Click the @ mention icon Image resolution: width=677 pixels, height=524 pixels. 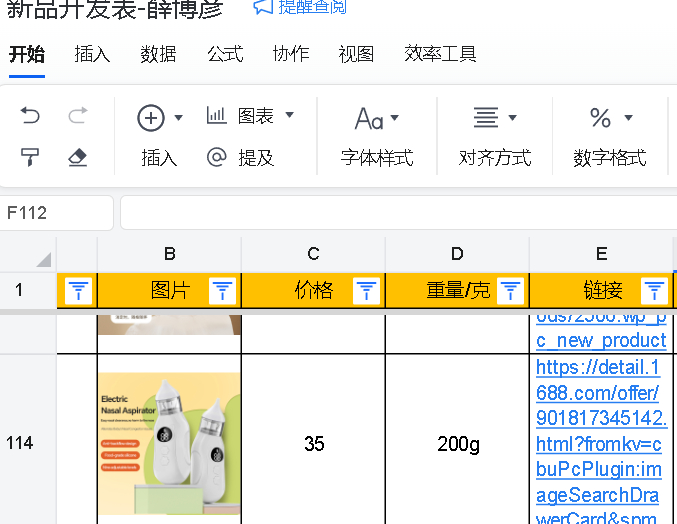216,157
